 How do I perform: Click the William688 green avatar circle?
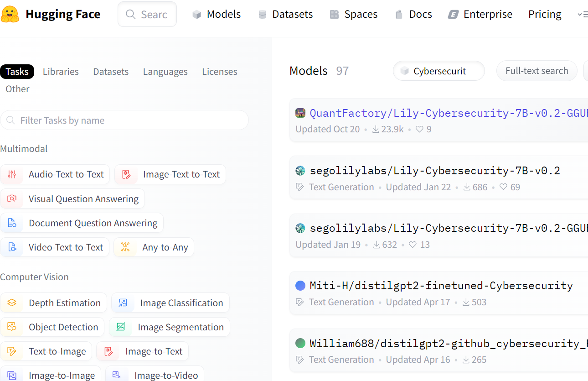click(x=300, y=343)
